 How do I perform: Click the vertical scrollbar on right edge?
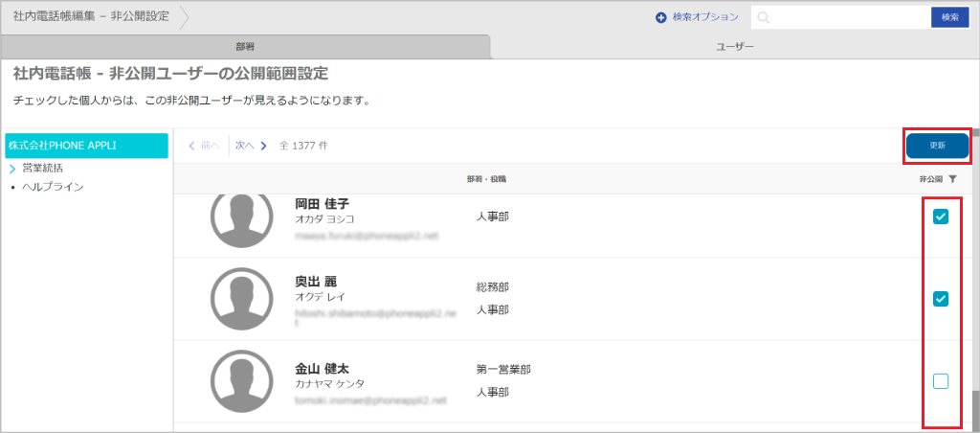[974, 287]
